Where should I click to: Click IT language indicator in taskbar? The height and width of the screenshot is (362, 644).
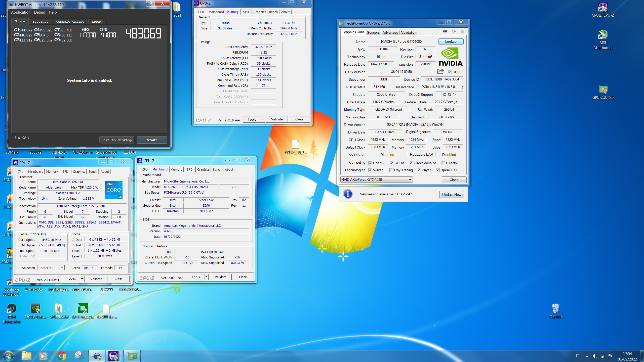(x=577, y=356)
